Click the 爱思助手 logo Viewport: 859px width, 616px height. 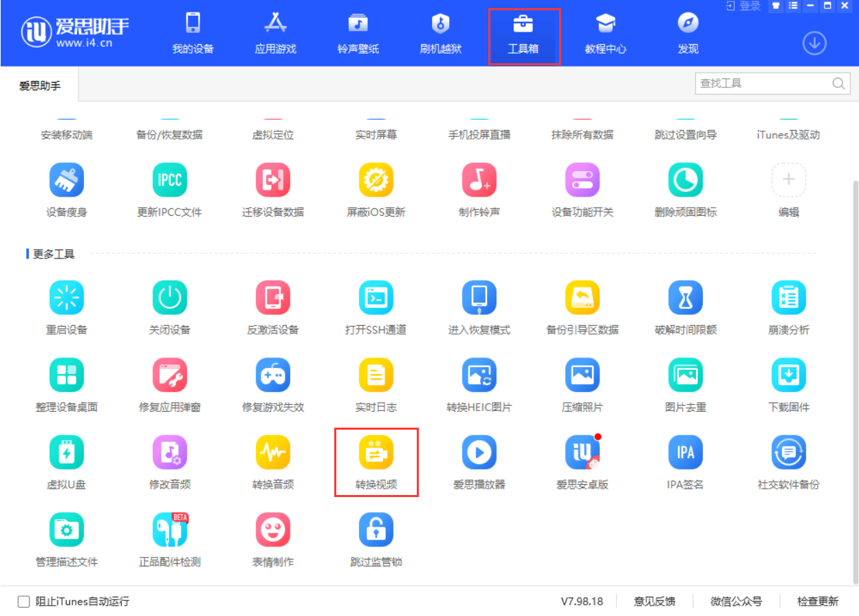[74, 32]
